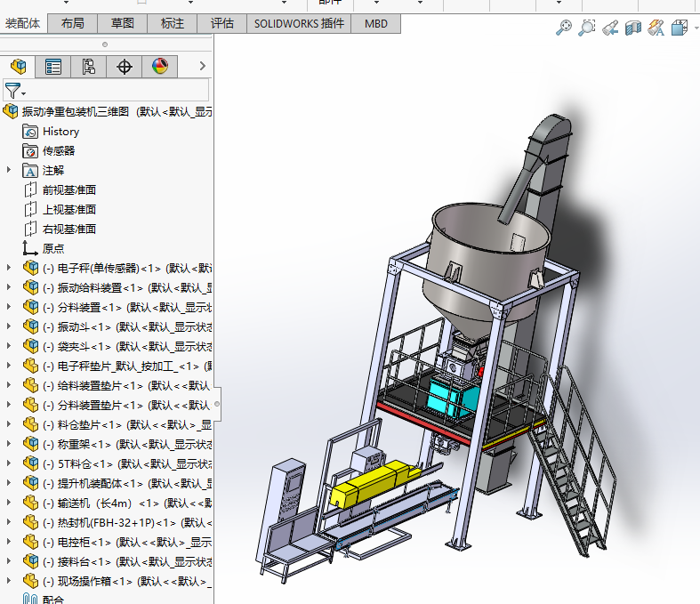Select 前视基准面 plane in the tree
Image resolution: width=700 pixels, height=604 pixels.
[x=68, y=189]
